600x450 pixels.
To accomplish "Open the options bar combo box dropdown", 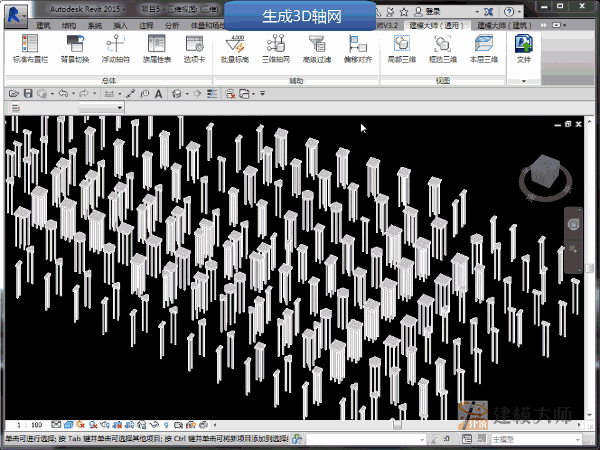I will [x=120, y=108].
